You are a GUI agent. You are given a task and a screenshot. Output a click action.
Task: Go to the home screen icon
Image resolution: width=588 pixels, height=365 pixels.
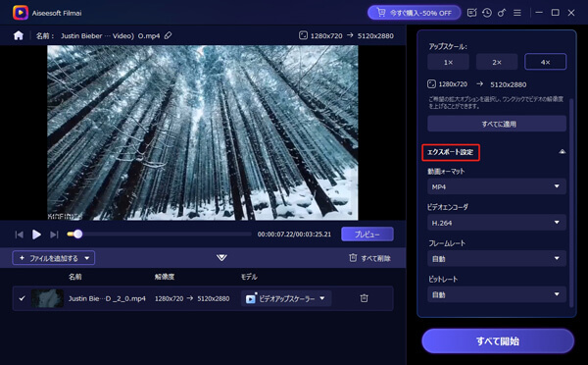19,35
